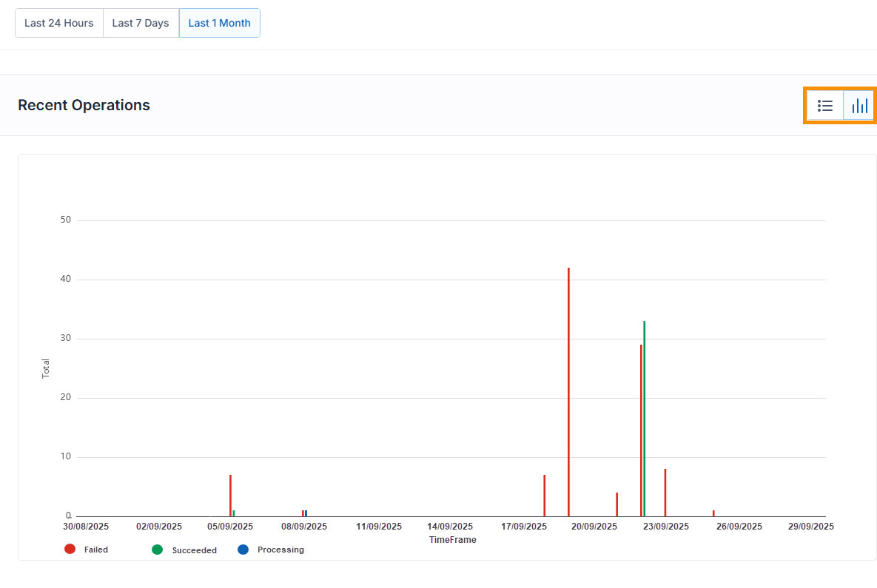
Task: Switch to bar chart view icon
Action: tap(859, 106)
